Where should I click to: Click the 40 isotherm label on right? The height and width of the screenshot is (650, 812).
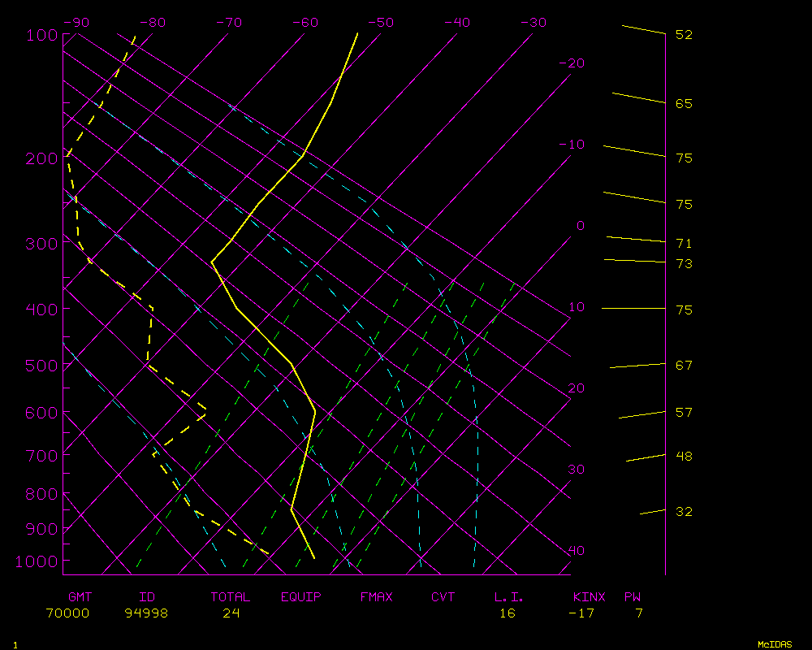point(576,551)
